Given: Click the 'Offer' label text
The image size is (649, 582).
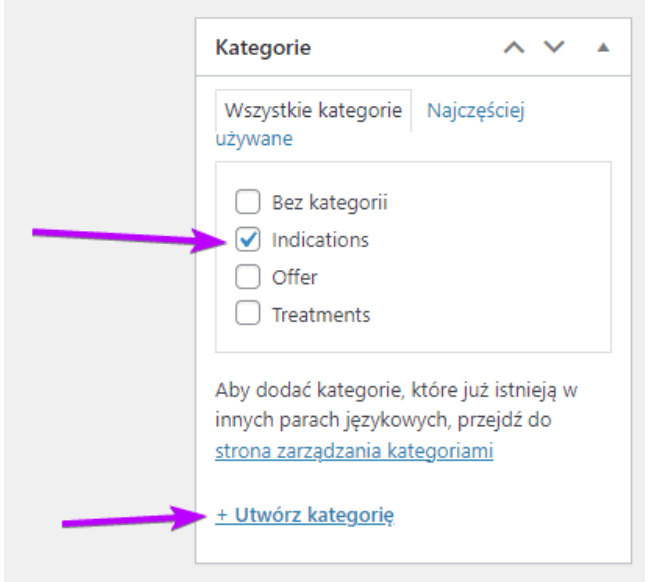Looking at the screenshot, I should [294, 277].
